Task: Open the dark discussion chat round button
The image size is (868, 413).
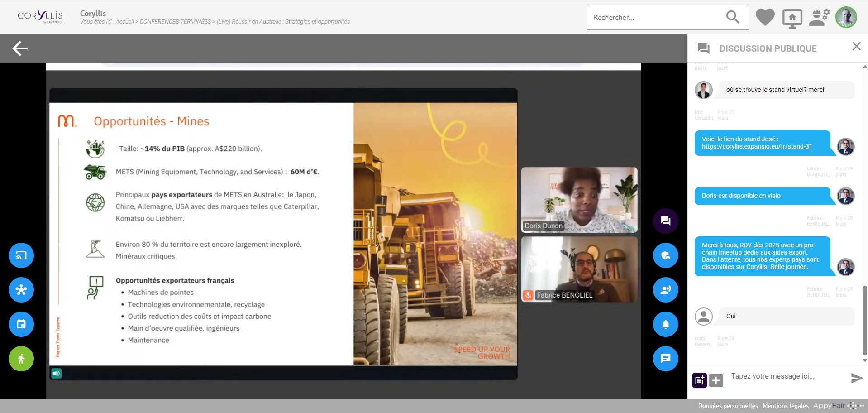Action: (x=665, y=221)
